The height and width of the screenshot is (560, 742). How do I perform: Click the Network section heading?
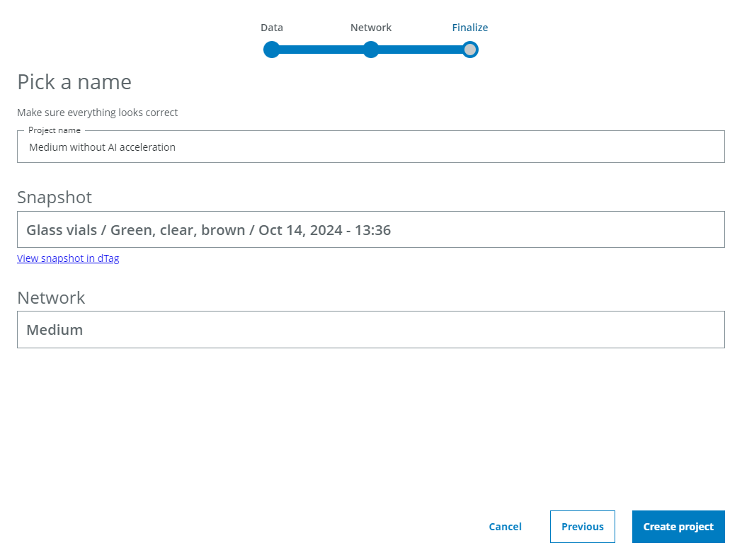click(51, 298)
